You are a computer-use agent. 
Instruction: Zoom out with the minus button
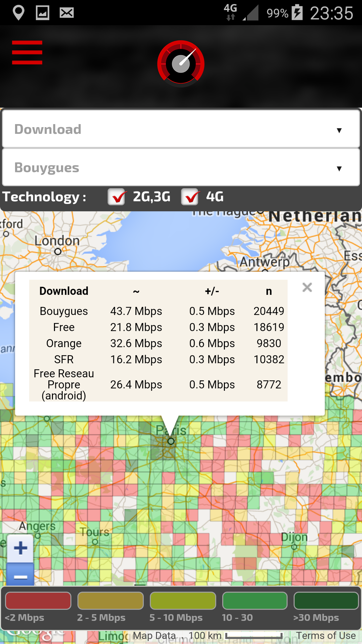[x=20, y=577]
